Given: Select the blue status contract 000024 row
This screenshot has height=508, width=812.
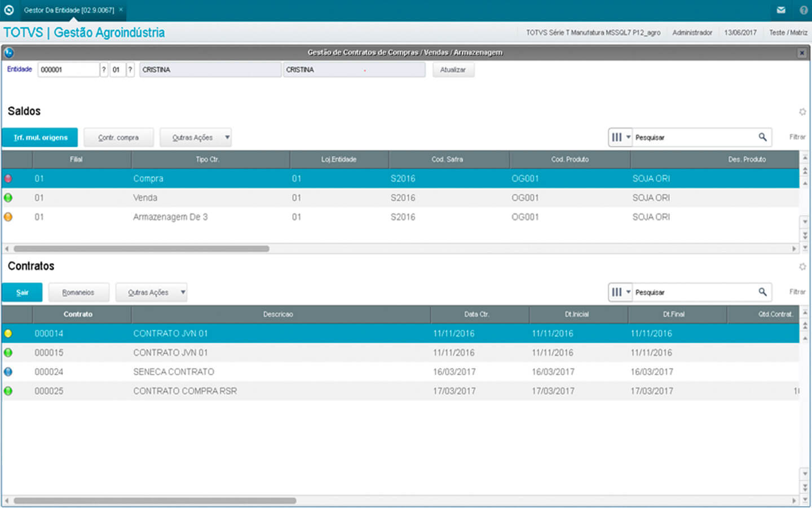Looking at the screenshot, I should (x=173, y=372).
